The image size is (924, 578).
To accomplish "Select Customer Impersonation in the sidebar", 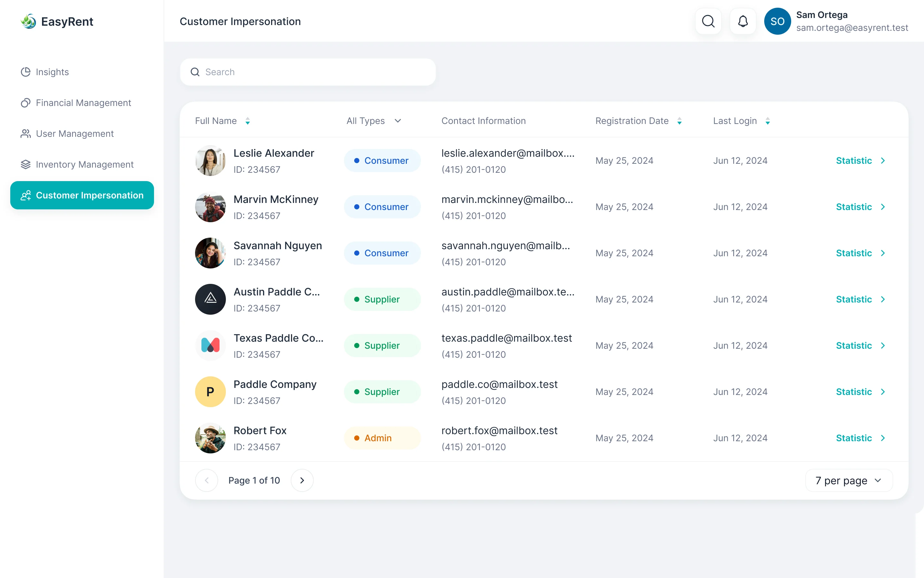I will click(82, 195).
